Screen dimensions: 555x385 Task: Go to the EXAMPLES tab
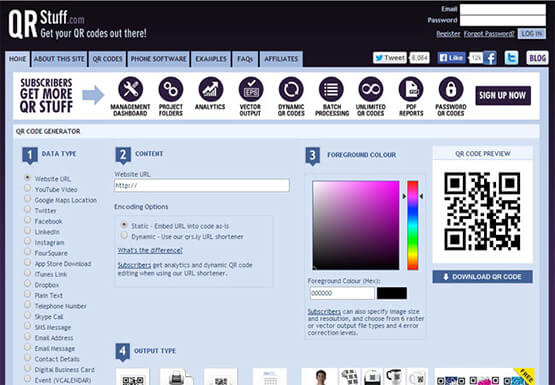click(x=211, y=59)
